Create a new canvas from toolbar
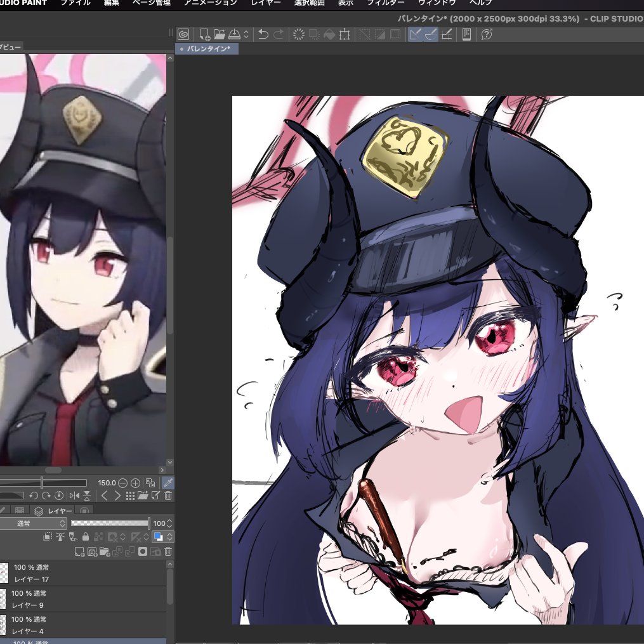 click(204, 34)
